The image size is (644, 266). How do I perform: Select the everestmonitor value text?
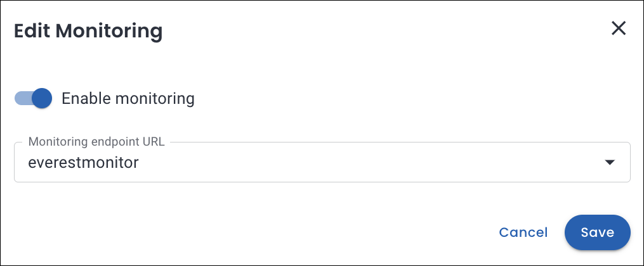(x=84, y=163)
